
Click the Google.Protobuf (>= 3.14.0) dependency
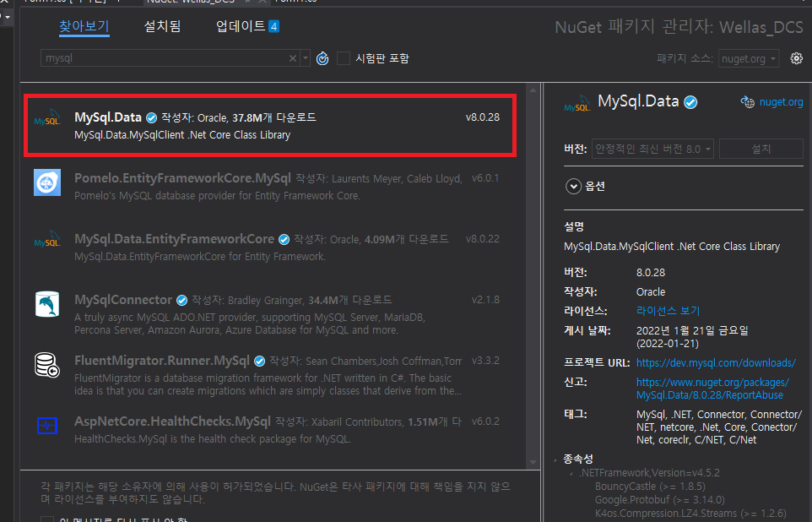pos(660,500)
